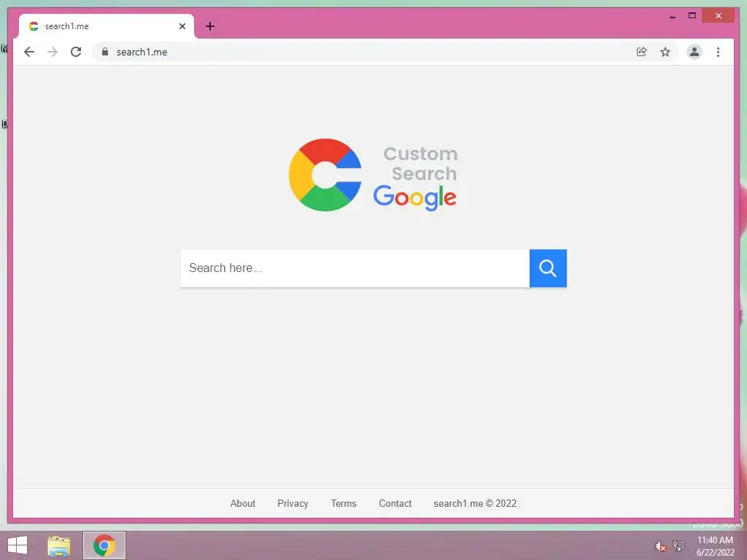Screen dimensions: 747x560
Task: Open the Chrome profile avatar menu
Action: 694,52
